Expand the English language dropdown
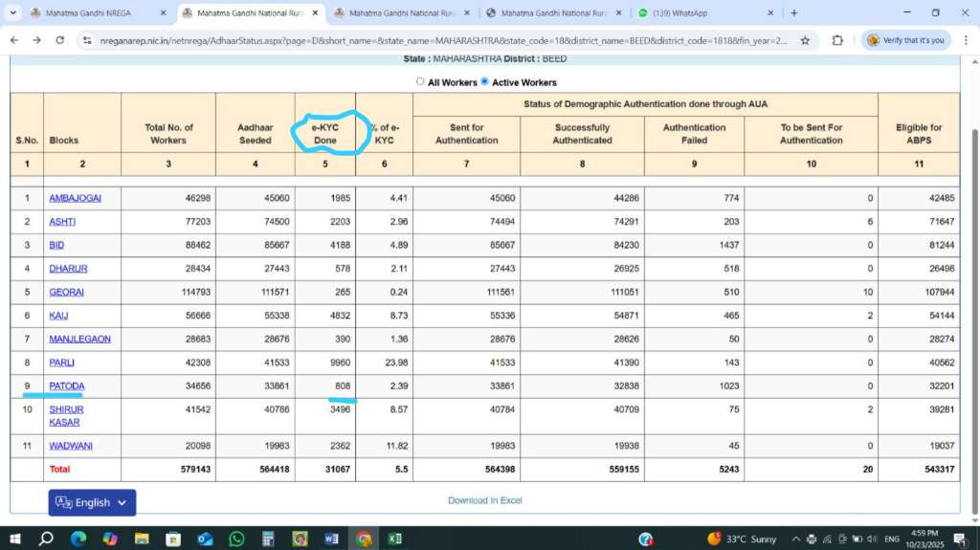Screen dimensions: 980x550 tap(92, 502)
